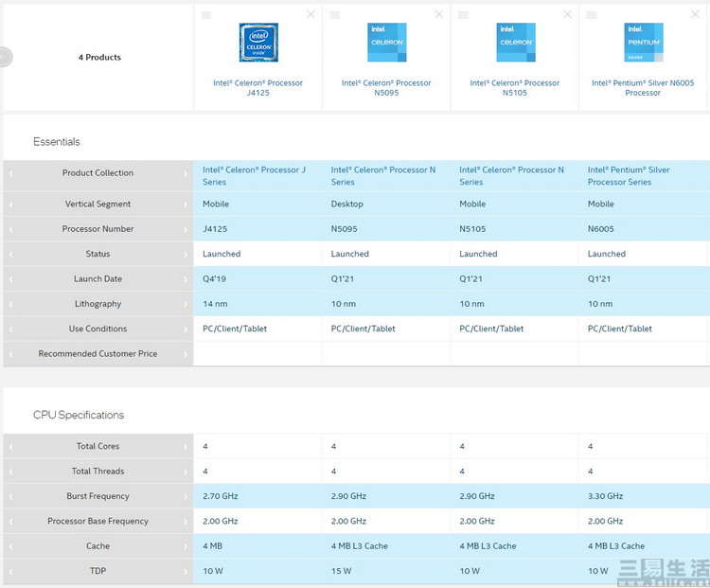The width and height of the screenshot is (710, 588).
Task: Click left chevron on Processor Number row
Action: [x=10, y=230]
